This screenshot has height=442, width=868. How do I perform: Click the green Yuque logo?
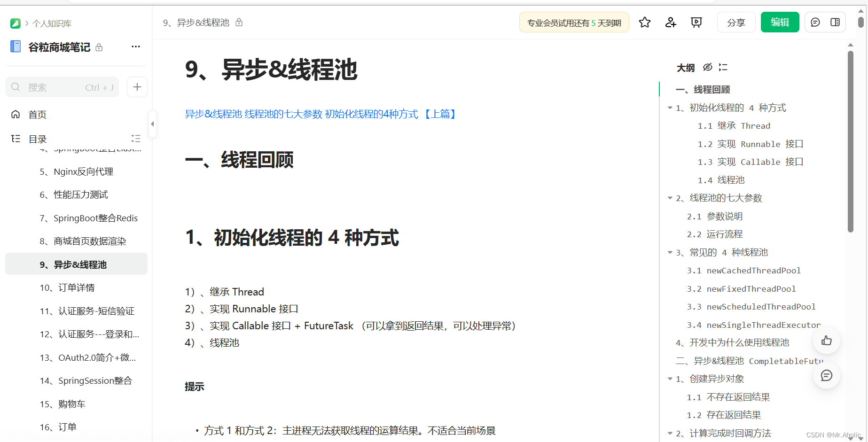point(15,23)
